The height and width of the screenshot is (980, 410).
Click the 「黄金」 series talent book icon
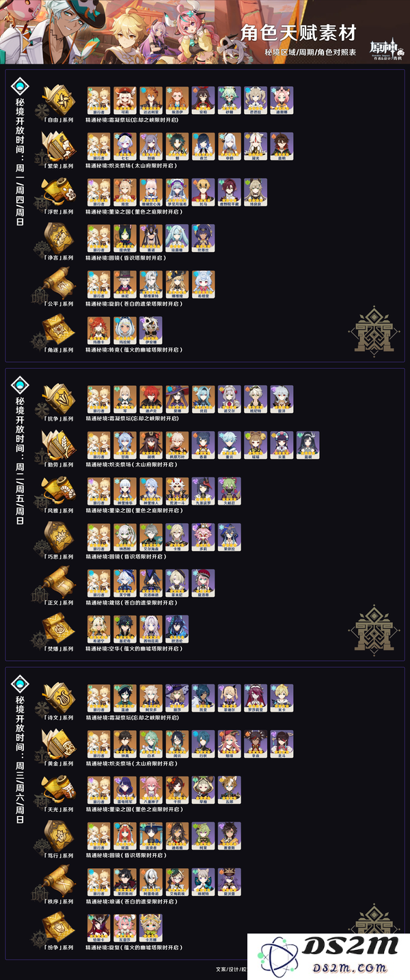[x=59, y=744]
